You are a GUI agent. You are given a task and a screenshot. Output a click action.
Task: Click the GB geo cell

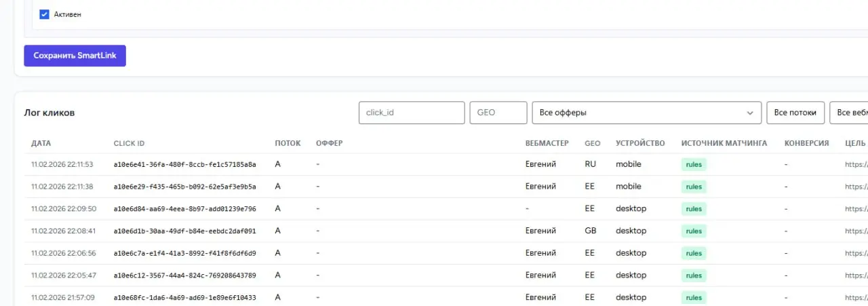[x=591, y=231]
